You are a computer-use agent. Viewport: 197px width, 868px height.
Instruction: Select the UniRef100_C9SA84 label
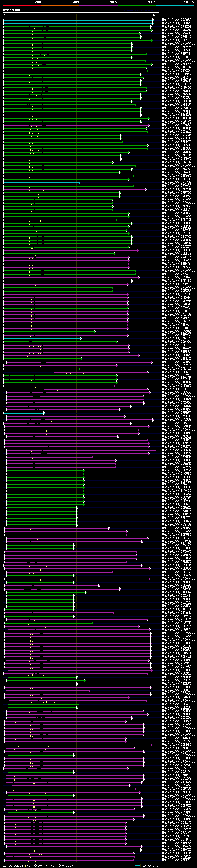click(177, 362)
